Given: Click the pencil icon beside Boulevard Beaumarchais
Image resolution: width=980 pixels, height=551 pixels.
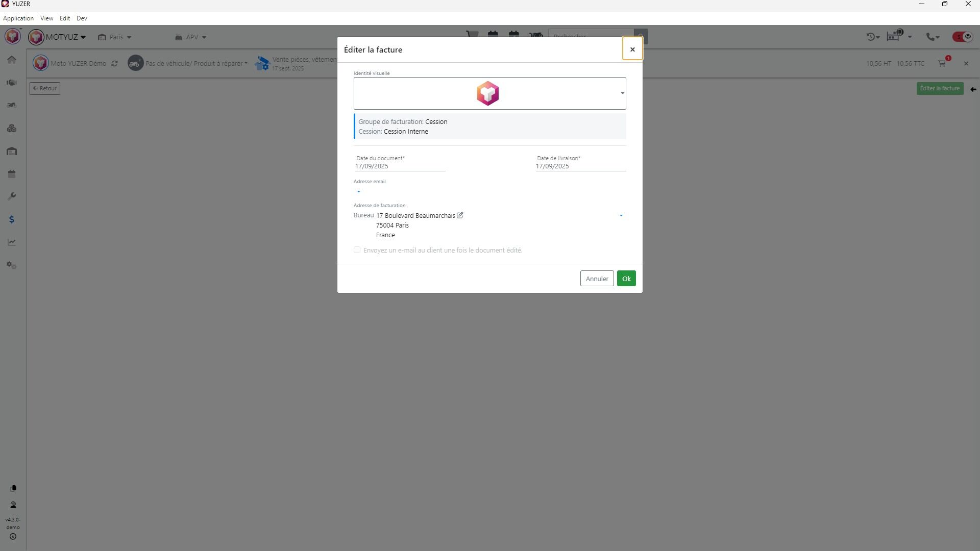Looking at the screenshot, I should click(460, 215).
